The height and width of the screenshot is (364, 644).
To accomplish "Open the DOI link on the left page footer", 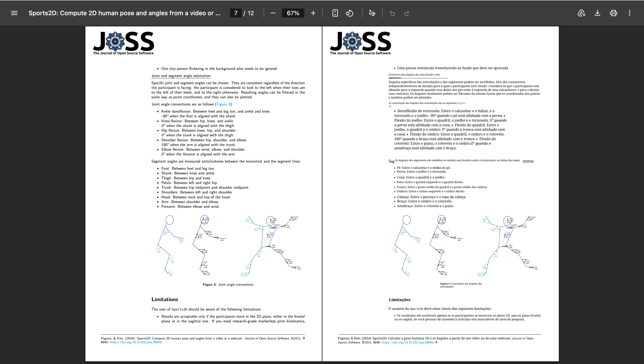I will pos(136,342).
